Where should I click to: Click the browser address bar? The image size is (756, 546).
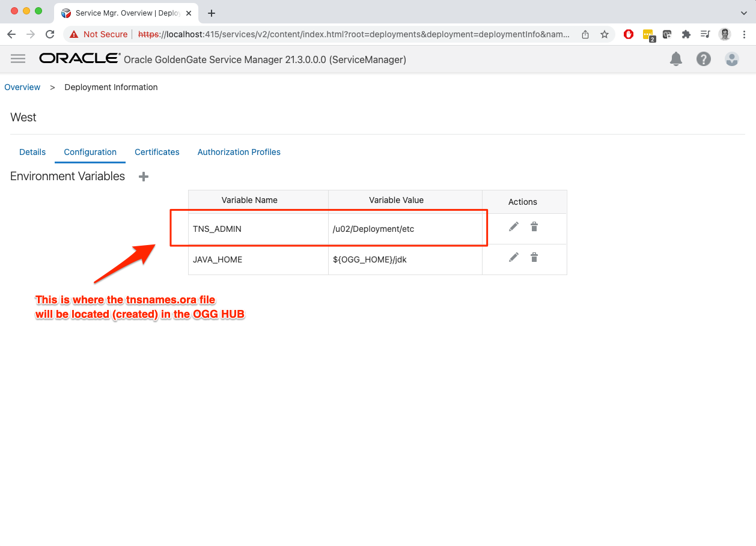click(x=355, y=34)
